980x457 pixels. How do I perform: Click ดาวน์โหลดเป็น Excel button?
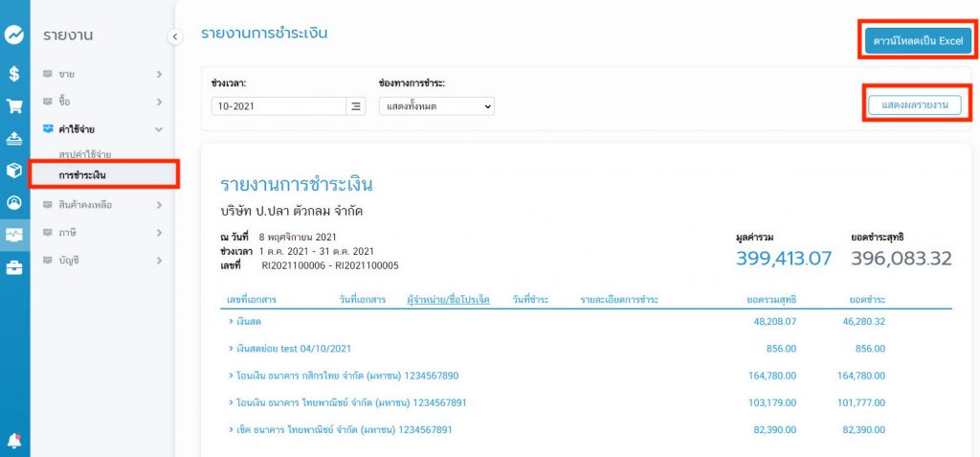[918, 41]
